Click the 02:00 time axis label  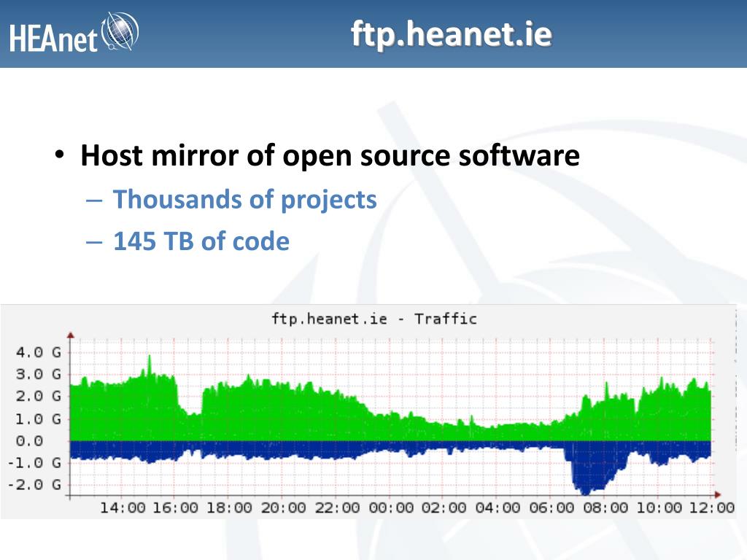[444, 507]
